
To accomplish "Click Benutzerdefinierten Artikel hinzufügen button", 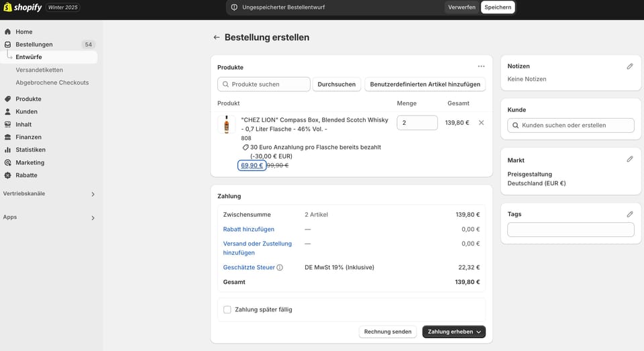I will point(425,85).
